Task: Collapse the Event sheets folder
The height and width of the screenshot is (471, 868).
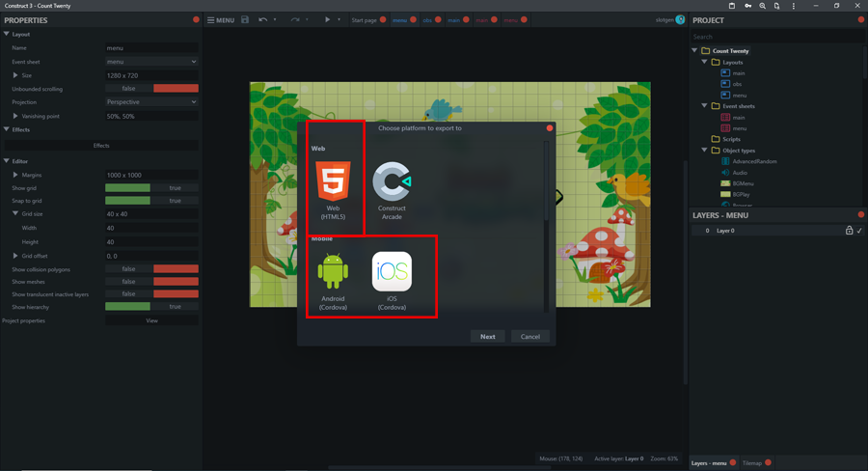Action: pyautogui.click(x=705, y=106)
